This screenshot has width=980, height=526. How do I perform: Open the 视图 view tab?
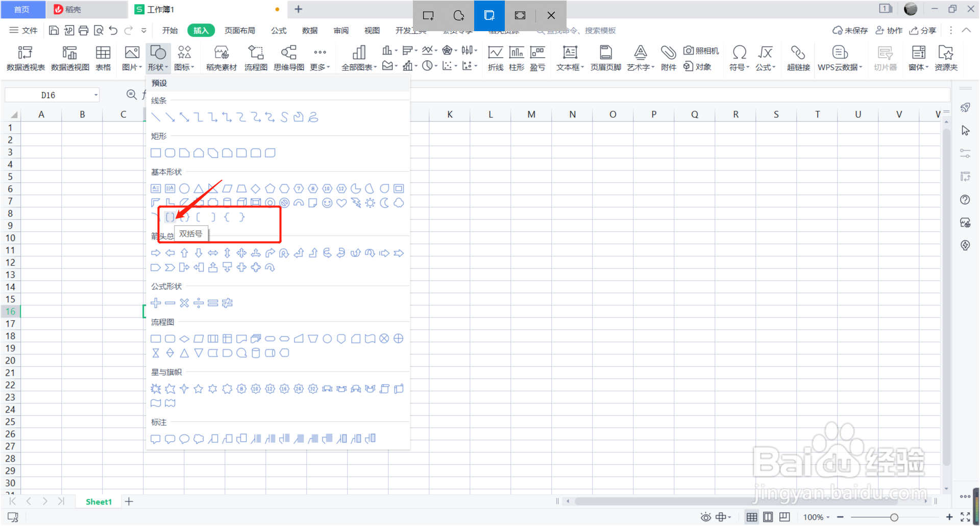click(x=372, y=30)
